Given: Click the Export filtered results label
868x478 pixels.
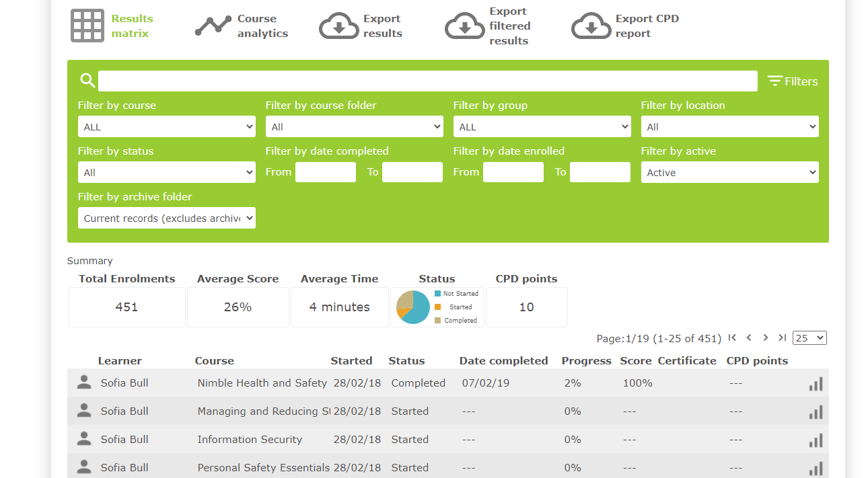Looking at the screenshot, I should (x=509, y=26).
